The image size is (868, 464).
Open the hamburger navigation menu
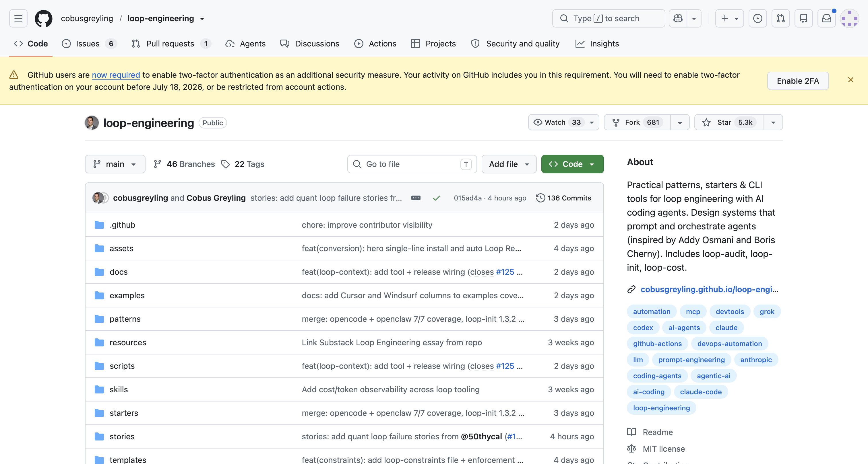point(18,18)
